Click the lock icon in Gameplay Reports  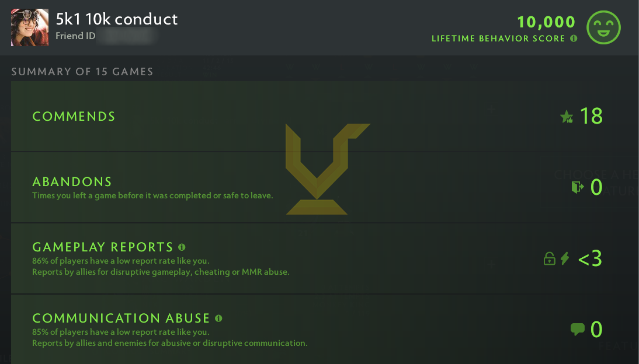pos(549,259)
